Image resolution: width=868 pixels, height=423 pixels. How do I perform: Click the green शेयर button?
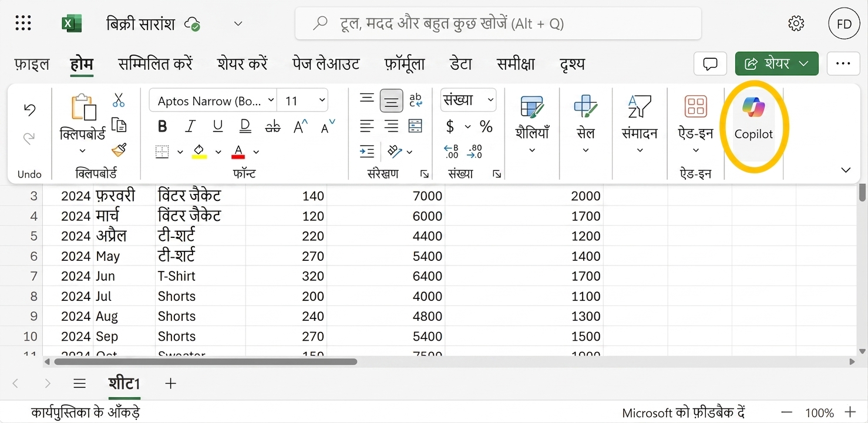[777, 63]
